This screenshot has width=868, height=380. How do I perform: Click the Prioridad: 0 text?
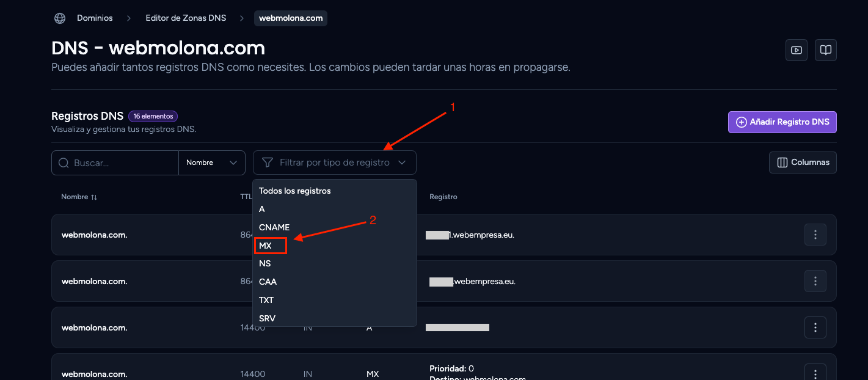[452, 368]
